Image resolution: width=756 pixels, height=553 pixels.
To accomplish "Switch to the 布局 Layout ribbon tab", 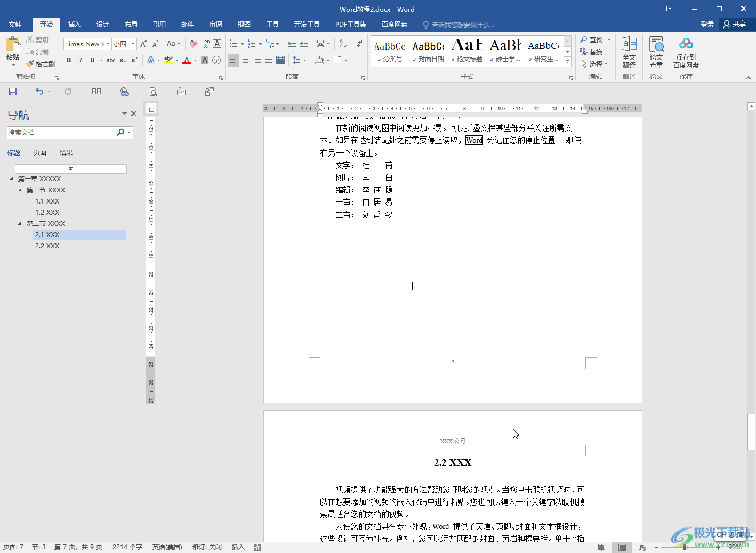I will [131, 25].
